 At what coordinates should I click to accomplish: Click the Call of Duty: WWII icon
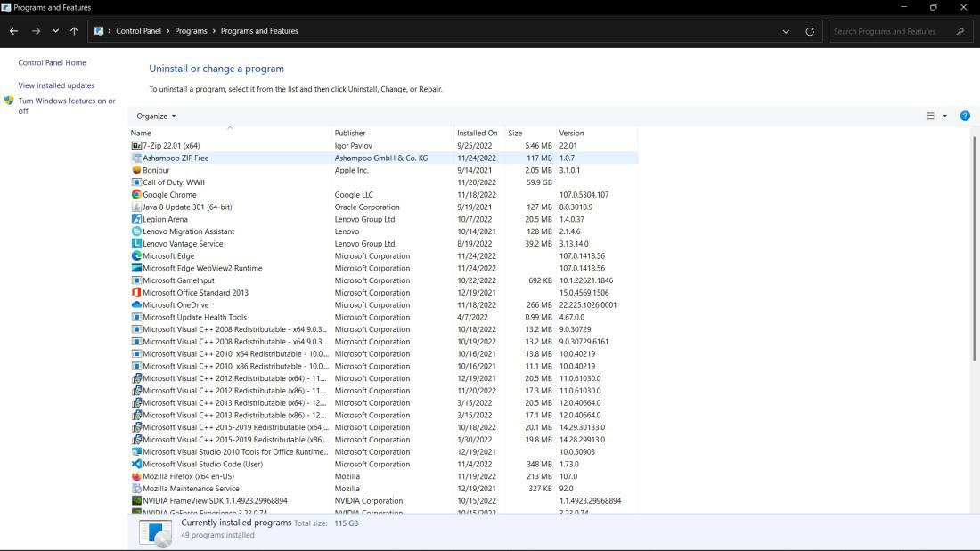coord(136,182)
